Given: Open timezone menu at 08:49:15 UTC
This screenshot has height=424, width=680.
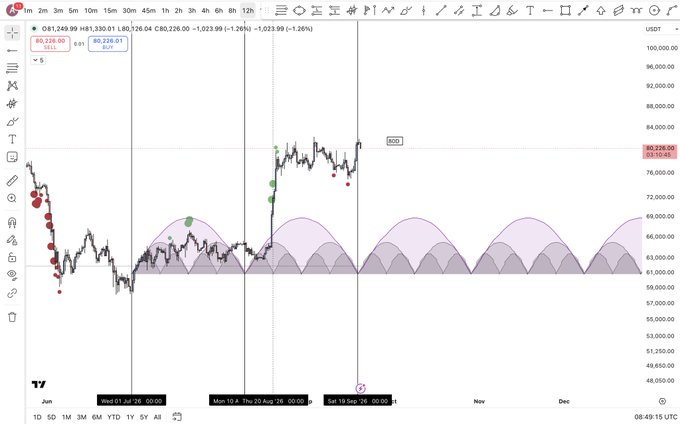Looking at the screenshot, I should (656, 417).
